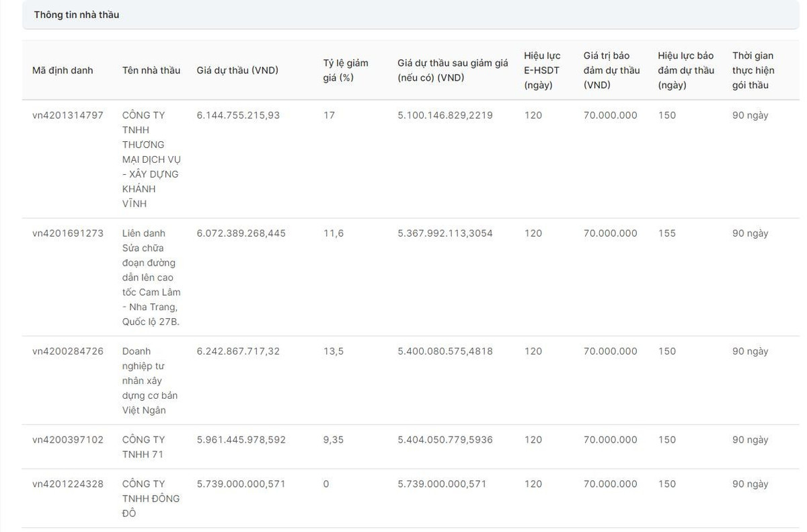Open the vn4200397102 identifier entry
This screenshot has height=532, width=807.
[68, 440]
